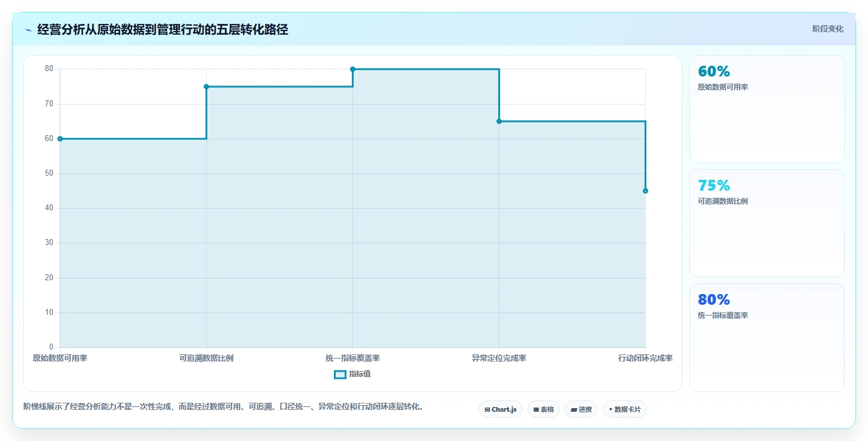Click the y-axis value 20
This screenshot has width=868, height=441.
[x=49, y=277]
